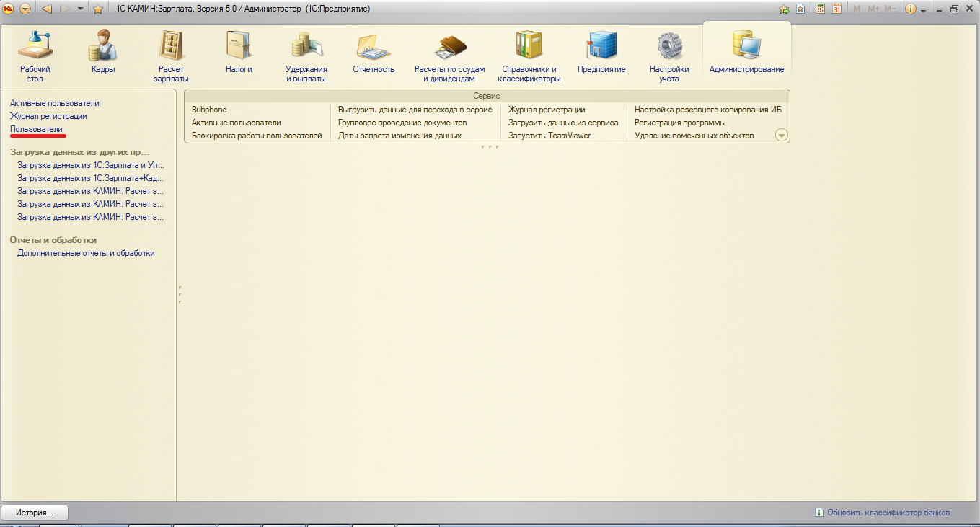Viewport: 980px width, 527px height.
Task: Open the Рабочий стол section
Action: [x=35, y=56]
